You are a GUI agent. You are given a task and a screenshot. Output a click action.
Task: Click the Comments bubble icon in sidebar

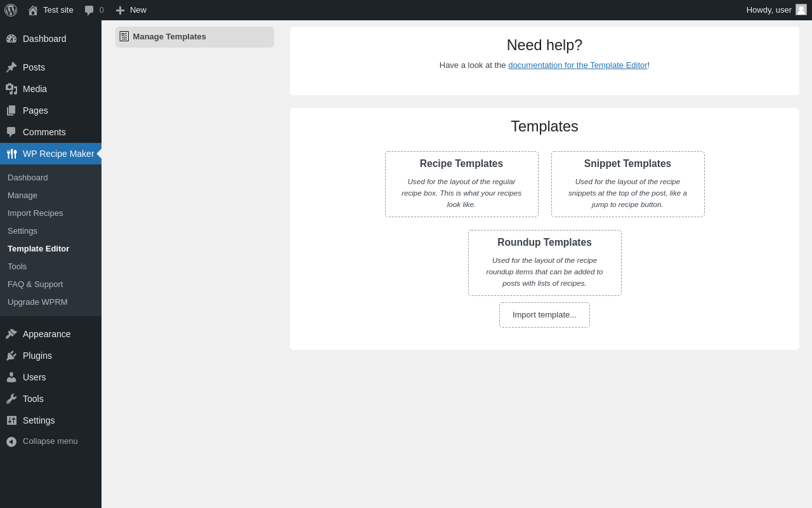coord(11,132)
